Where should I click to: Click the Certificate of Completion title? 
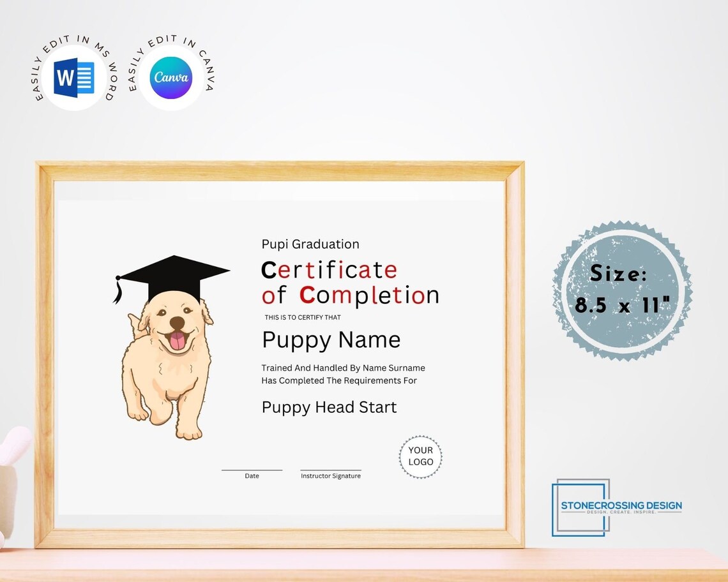pyautogui.click(x=350, y=283)
